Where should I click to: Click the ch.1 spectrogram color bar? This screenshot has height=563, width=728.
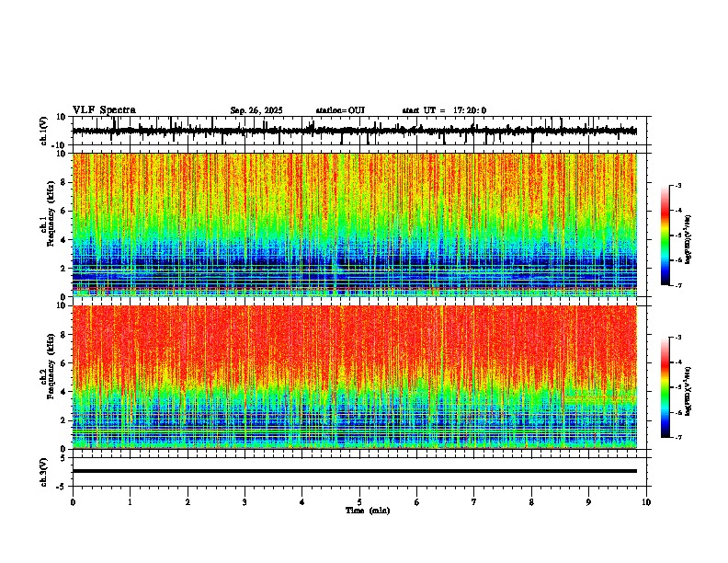pos(665,236)
